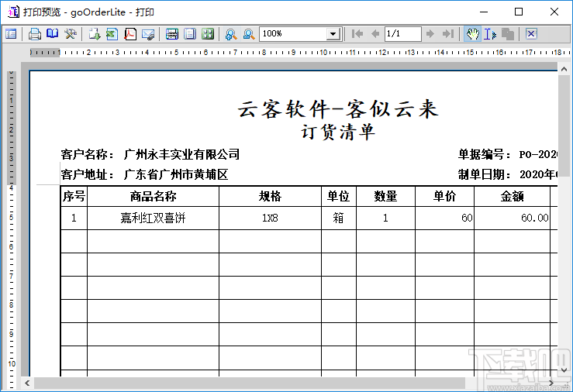The image size is (573, 392).
Task: Toggle the text selection cursor tool
Action: pos(490,34)
